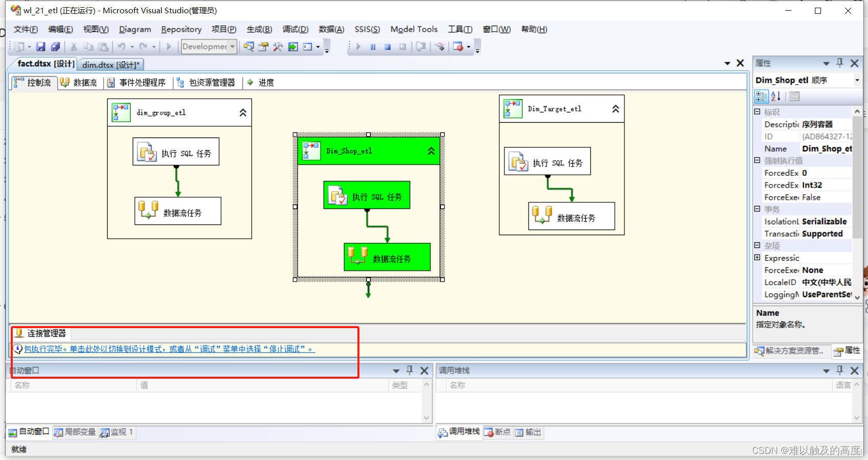Image resolution: width=868 pixels, height=460 pixels.
Task: Select the SQL task in Dim_Target_etl container
Action: pos(547,162)
